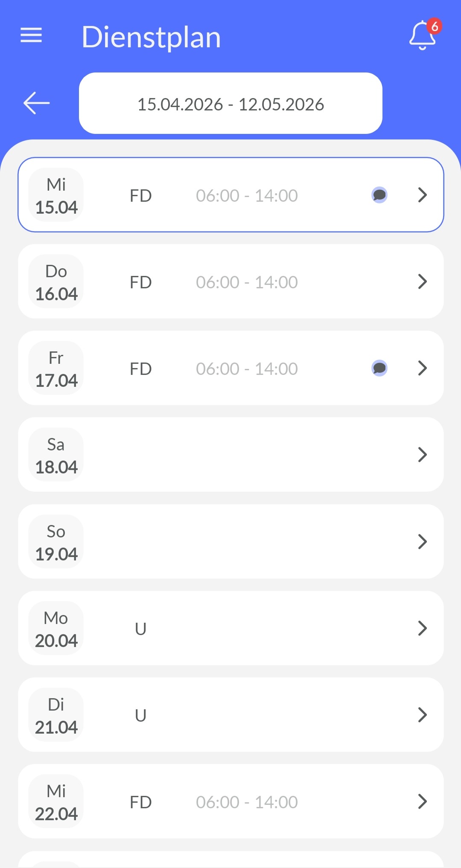
Task: Open the notifications bell
Action: (422, 36)
